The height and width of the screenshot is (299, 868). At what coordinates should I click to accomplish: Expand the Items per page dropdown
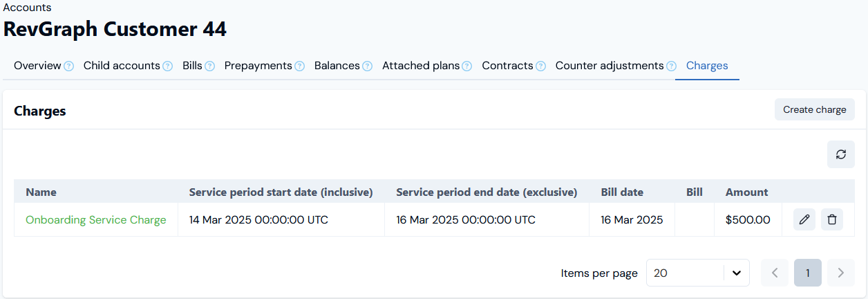pyautogui.click(x=698, y=273)
